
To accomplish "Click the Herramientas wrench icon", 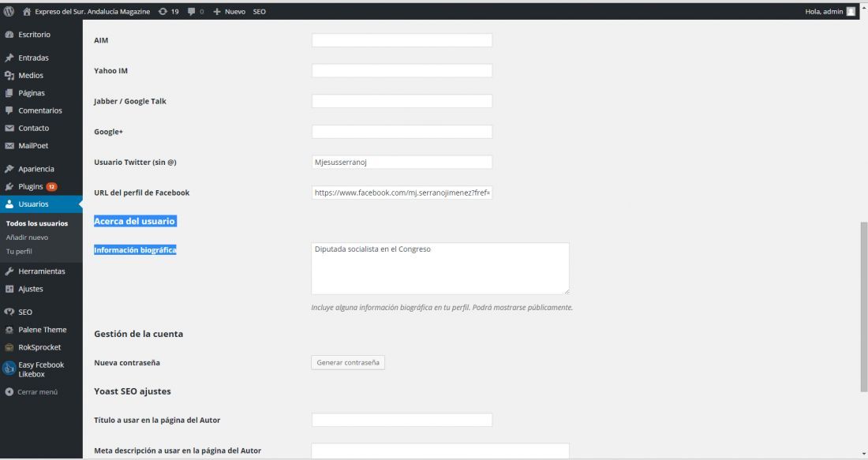I will [x=9, y=271].
